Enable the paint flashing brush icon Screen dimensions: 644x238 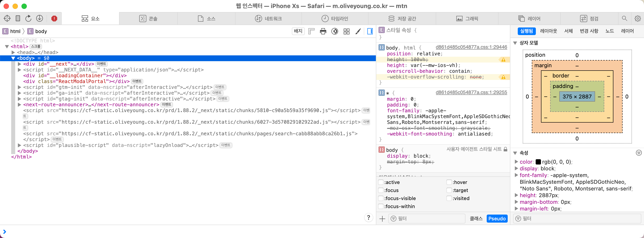tap(358, 31)
